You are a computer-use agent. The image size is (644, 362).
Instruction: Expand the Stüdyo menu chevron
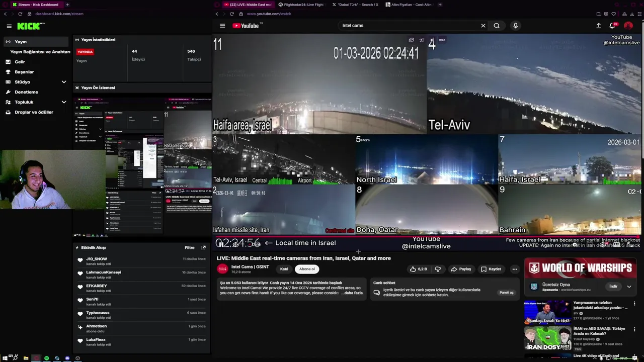pyautogui.click(x=64, y=82)
